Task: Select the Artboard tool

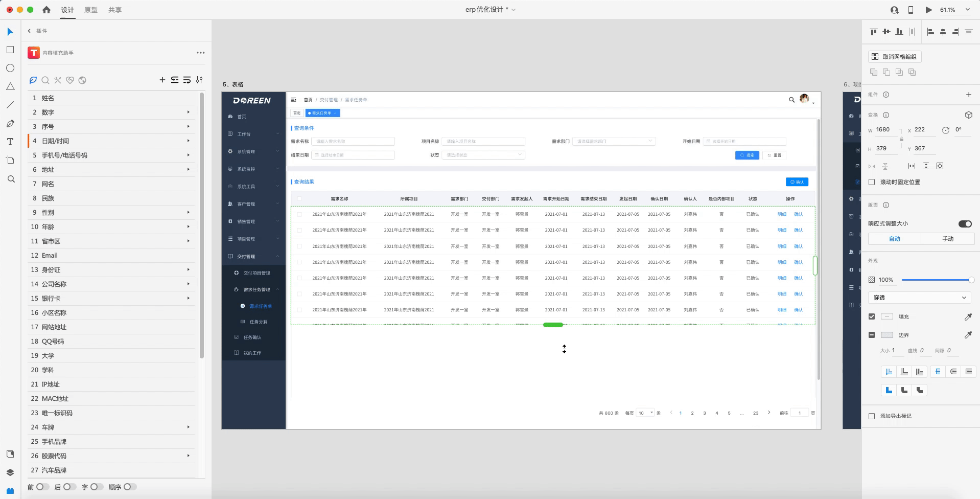Action: [x=10, y=160]
